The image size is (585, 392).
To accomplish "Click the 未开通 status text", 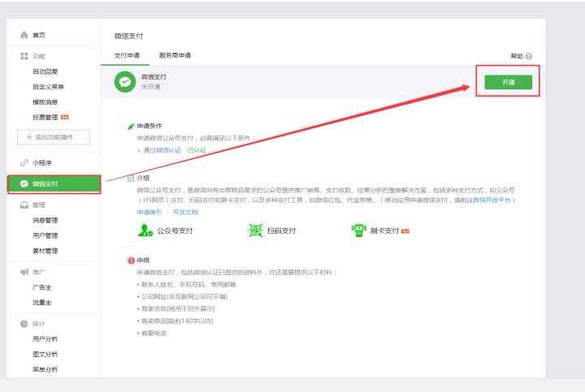I will pyautogui.click(x=151, y=87).
